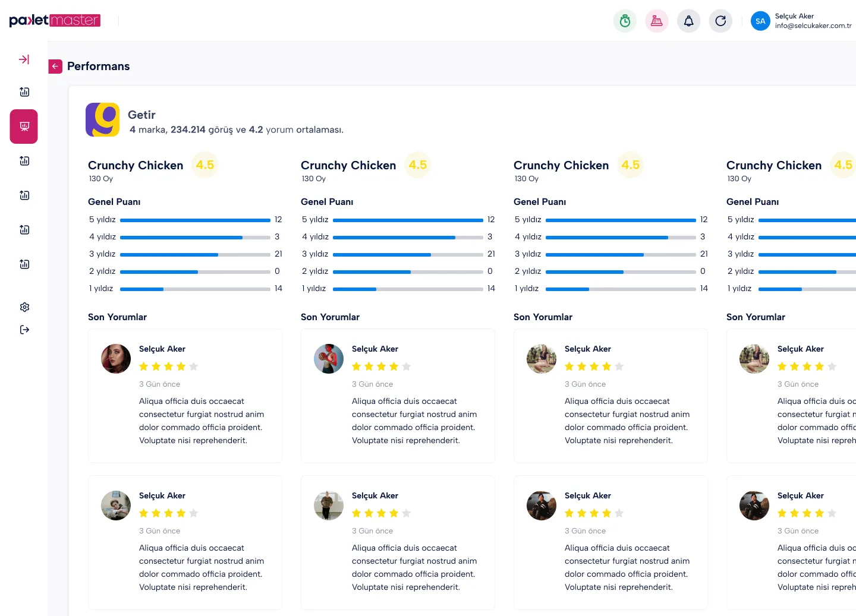Click the info@selcukaker.com.tr email in the header
This screenshot has height=616, width=856.
point(813,26)
